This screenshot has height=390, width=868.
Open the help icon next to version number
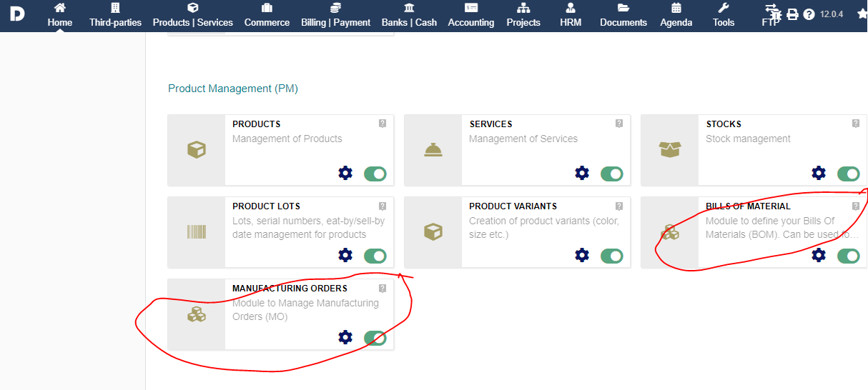click(x=809, y=14)
